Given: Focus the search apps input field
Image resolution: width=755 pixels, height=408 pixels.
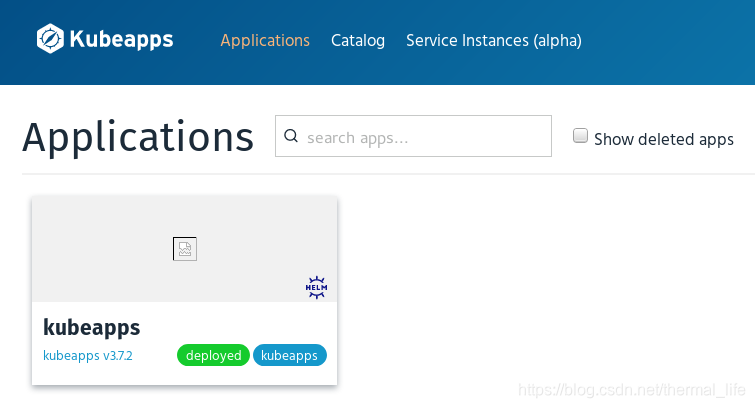Looking at the screenshot, I should (x=413, y=136).
